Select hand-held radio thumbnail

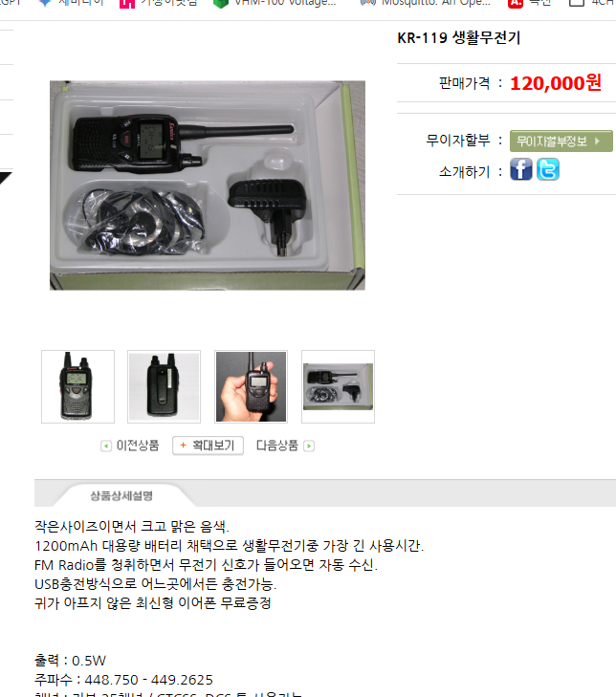(x=251, y=386)
